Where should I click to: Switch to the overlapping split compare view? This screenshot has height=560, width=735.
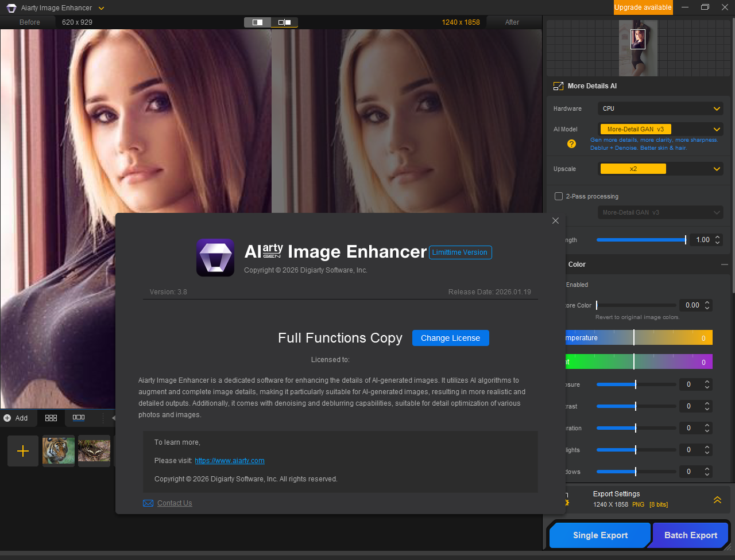[258, 22]
